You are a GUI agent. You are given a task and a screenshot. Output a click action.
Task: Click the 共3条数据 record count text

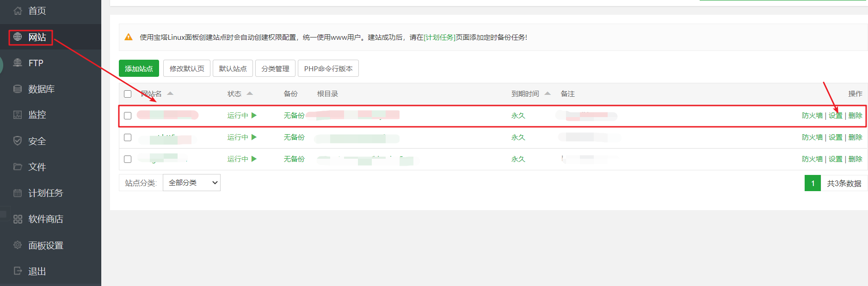pyautogui.click(x=844, y=183)
